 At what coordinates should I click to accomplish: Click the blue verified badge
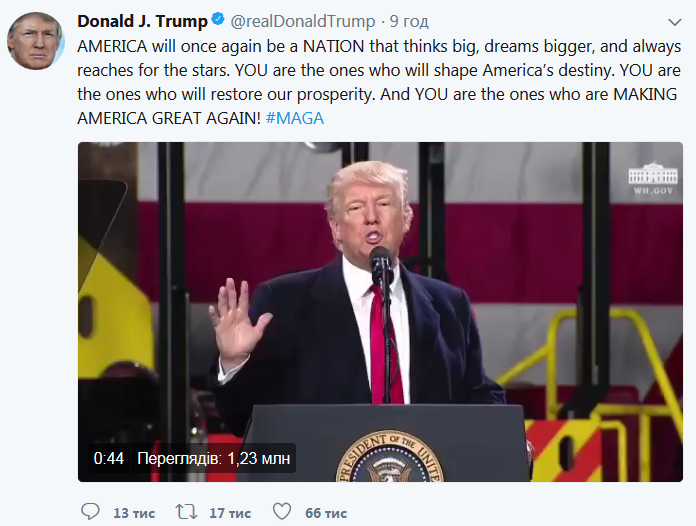tap(218, 20)
